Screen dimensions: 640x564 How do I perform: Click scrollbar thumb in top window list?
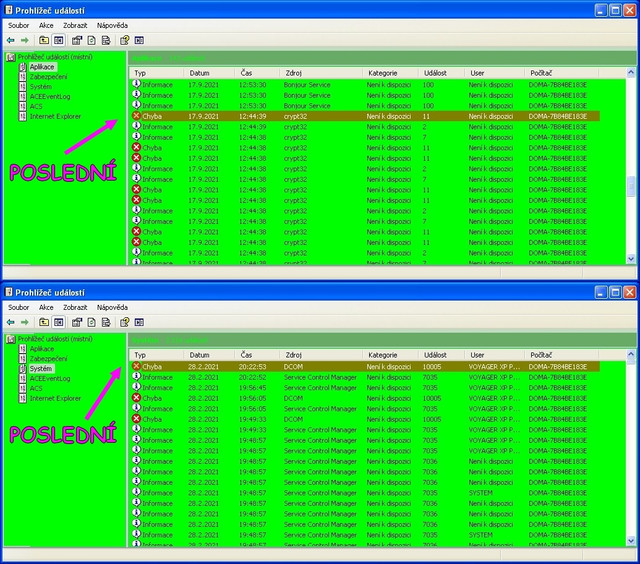(631, 186)
